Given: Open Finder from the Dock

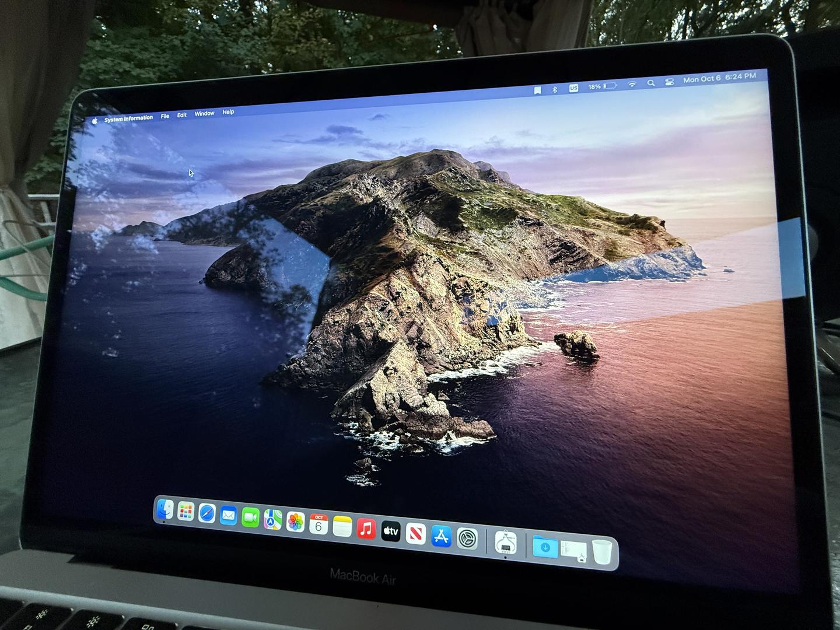Looking at the screenshot, I should [164, 510].
